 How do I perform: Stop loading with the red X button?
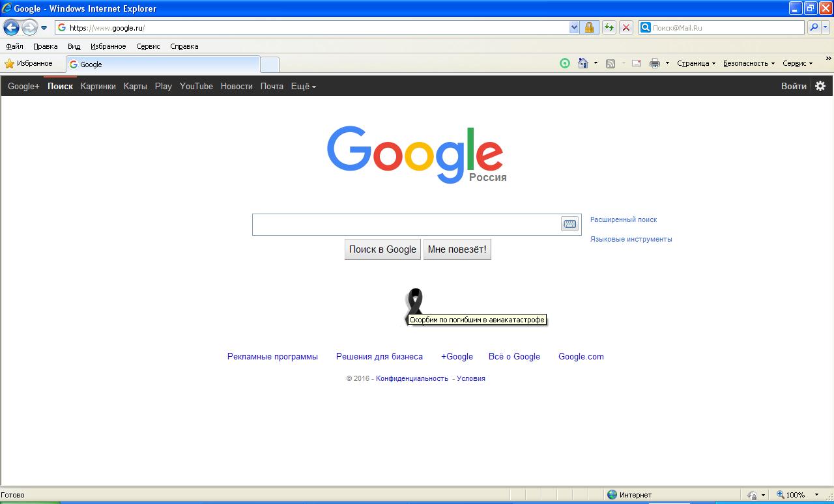point(626,27)
